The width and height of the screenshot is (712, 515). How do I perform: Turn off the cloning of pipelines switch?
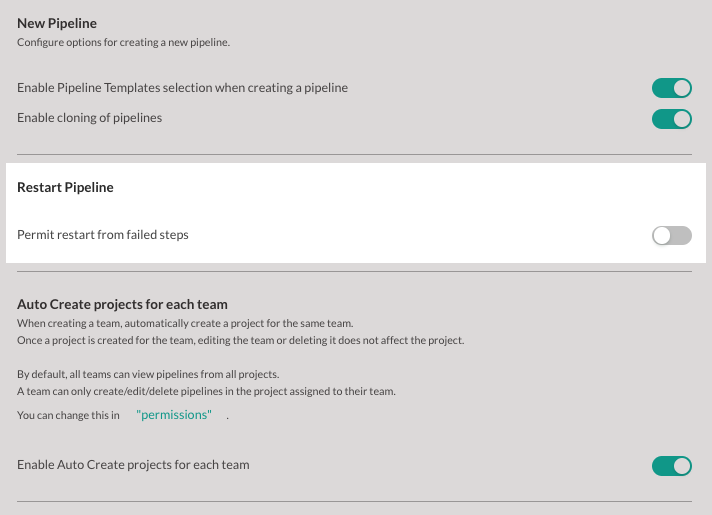pos(671,118)
